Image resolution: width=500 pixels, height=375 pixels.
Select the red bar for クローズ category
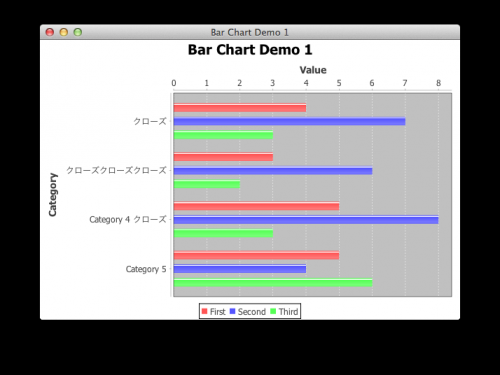240,108
